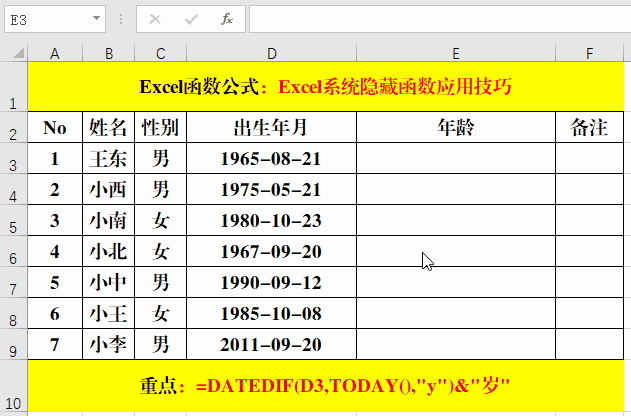Select column B header
Viewport: 631px width, 416px height.
tap(109, 53)
